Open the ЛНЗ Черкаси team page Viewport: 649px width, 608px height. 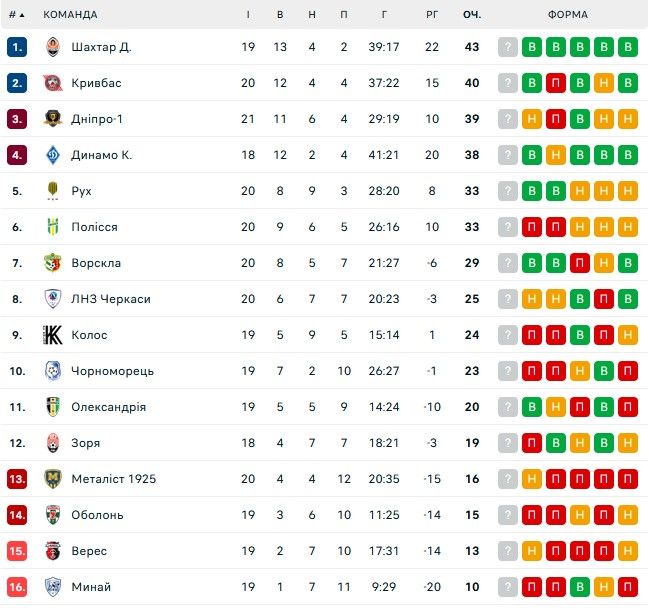[111, 299]
